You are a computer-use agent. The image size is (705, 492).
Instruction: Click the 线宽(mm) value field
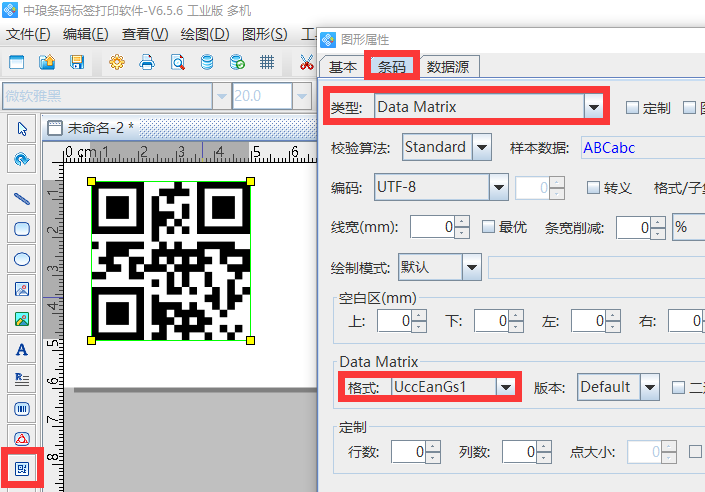(x=433, y=227)
